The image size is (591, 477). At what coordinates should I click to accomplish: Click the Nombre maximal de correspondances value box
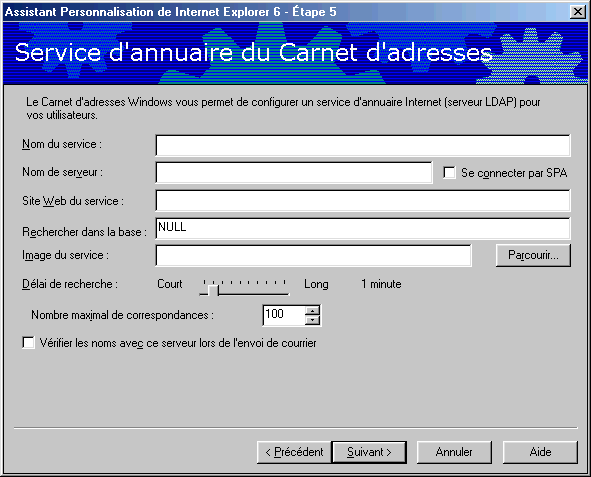pyautogui.click(x=283, y=315)
